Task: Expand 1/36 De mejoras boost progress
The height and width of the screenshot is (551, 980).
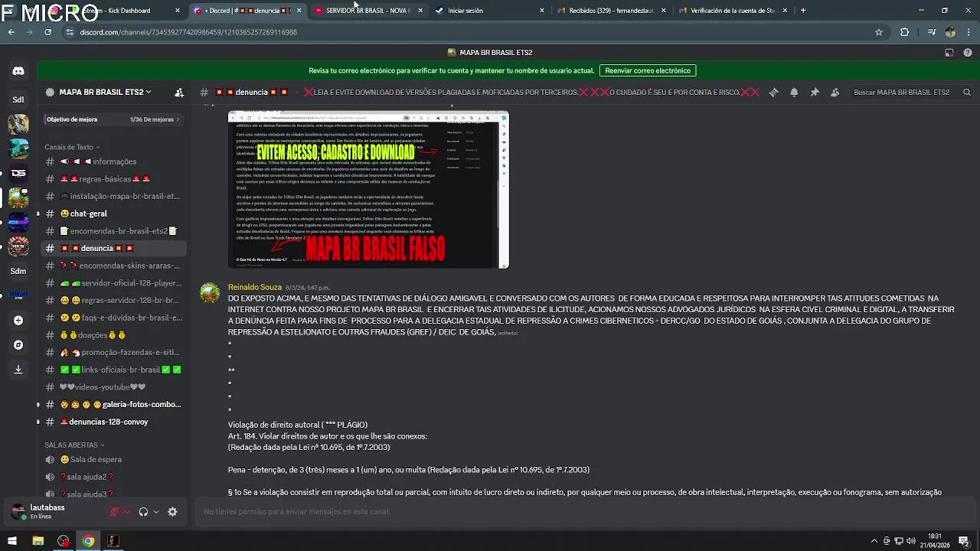Action: [155, 119]
